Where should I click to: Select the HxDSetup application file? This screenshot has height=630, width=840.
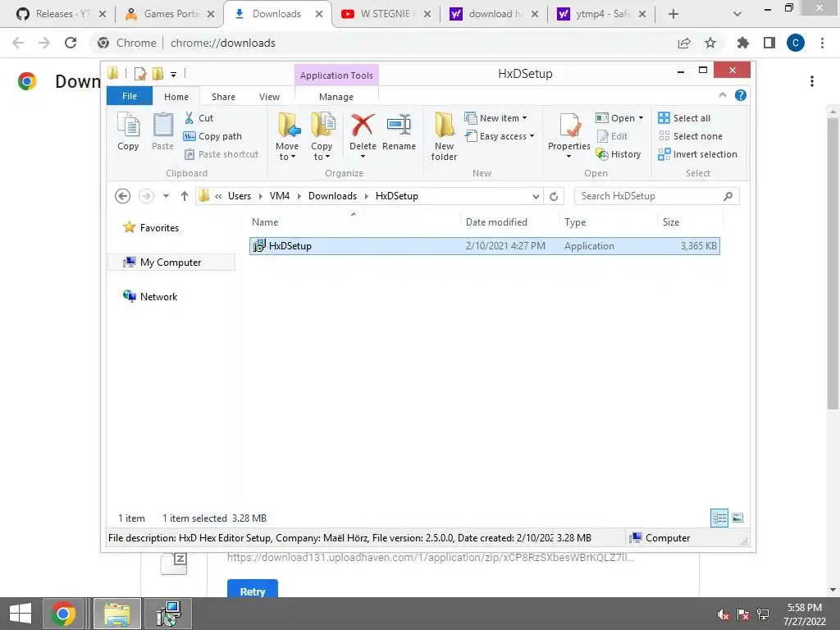pyautogui.click(x=484, y=246)
